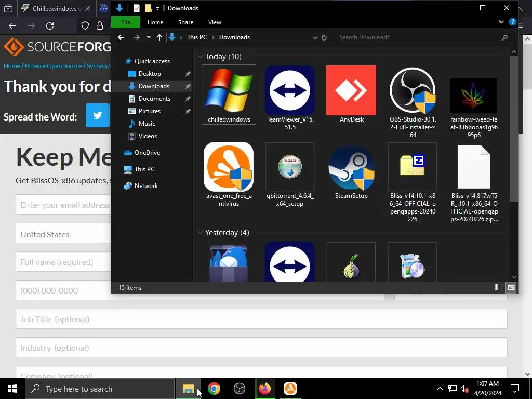Collapse the Today (10) group
This screenshot has width=532, height=399.
200,56
